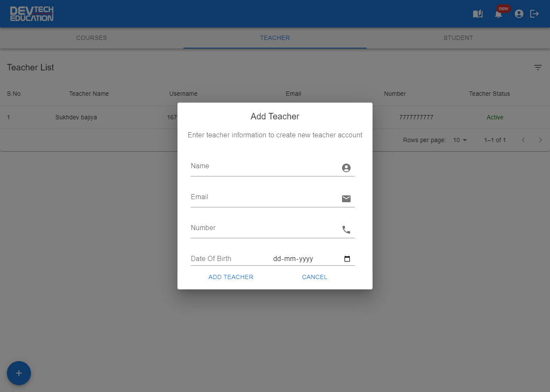Click the DevTech Education logo
The height and width of the screenshot is (392, 550).
pos(32,14)
